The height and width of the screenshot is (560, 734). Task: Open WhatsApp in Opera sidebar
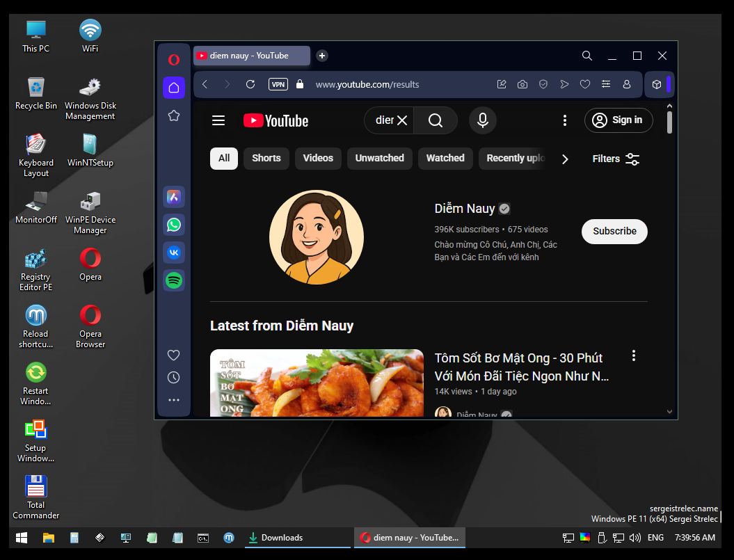pyautogui.click(x=174, y=225)
